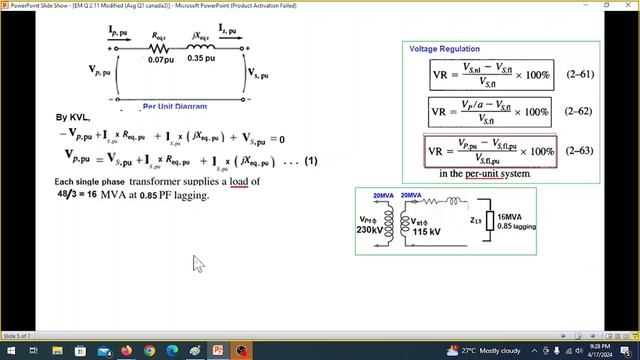Advance to next slide arrow in status bar

point(593,336)
